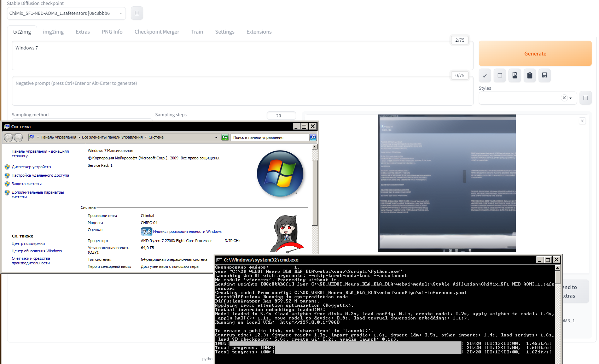
Task: Click the scroll up arrow in cmd.exe
Action: (x=558, y=268)
